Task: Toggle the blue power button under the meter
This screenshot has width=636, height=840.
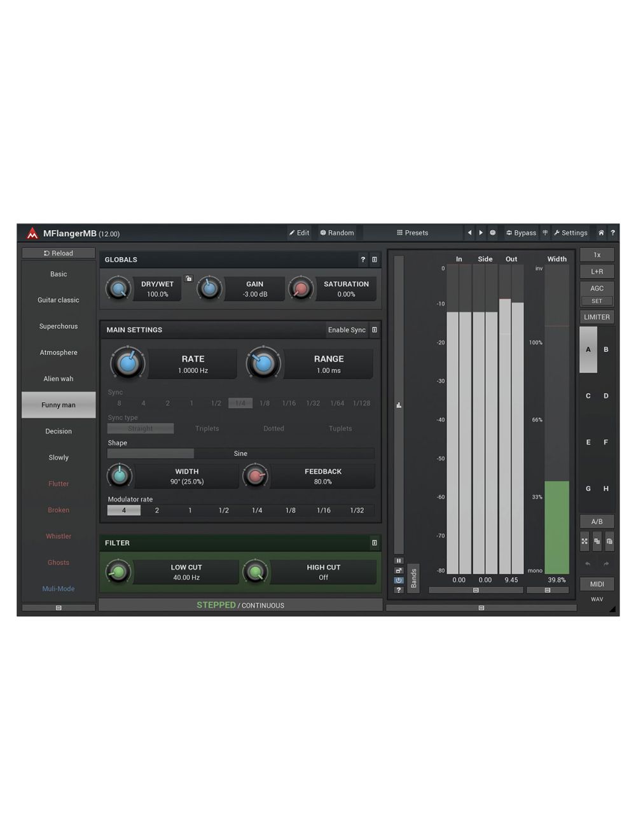Action: coord(399,580)
